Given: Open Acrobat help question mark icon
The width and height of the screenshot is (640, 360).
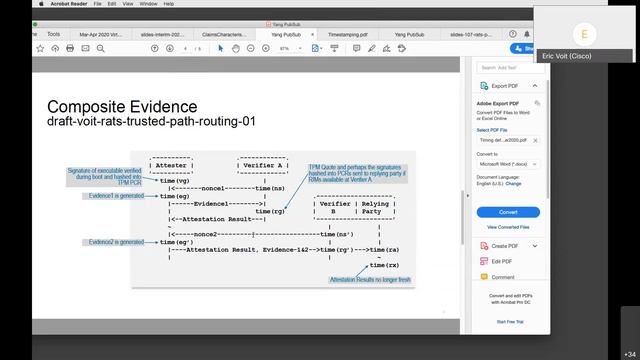Looking at the screenshot, I should click(513, 34).
